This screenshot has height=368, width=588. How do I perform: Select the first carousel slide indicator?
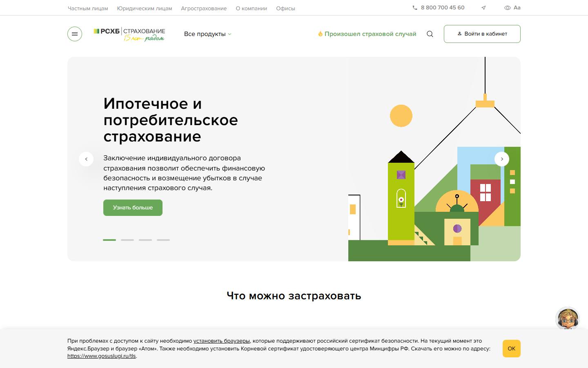tap(109, 240)
